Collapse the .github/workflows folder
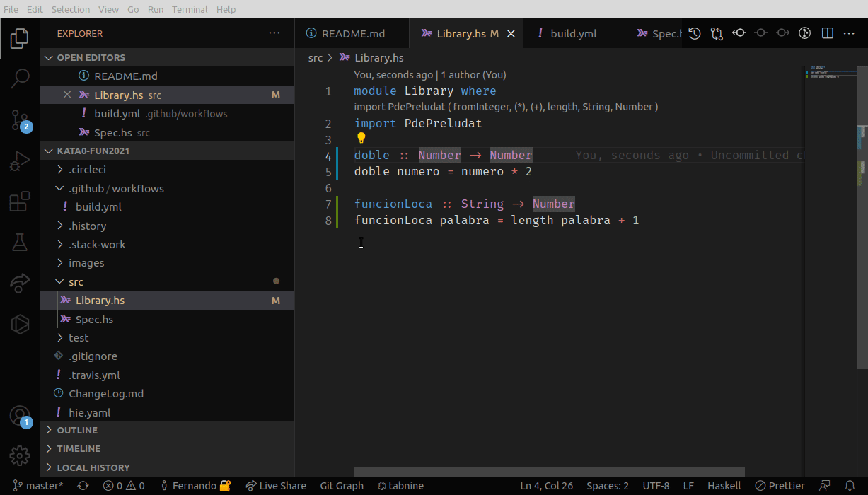This screenshot has width=868, height=495. click(167, 188)
